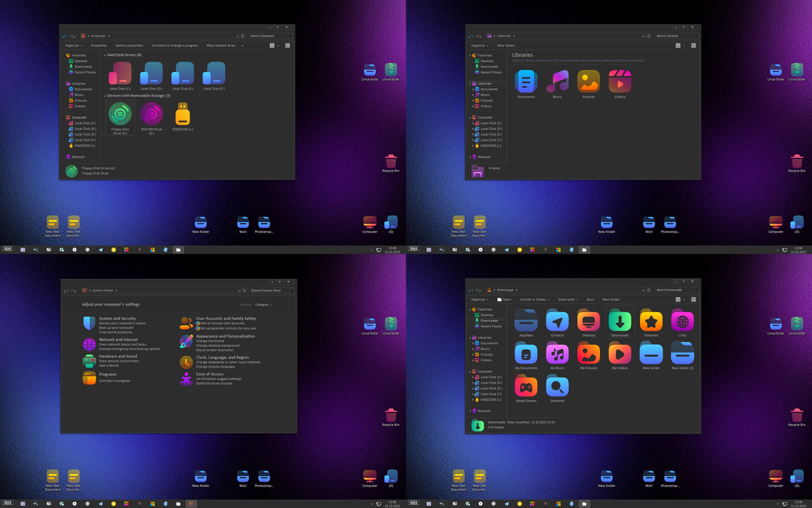Open the Searches folder icon
The height and width of the screenshot is (508, 812).
pos(557,386)
